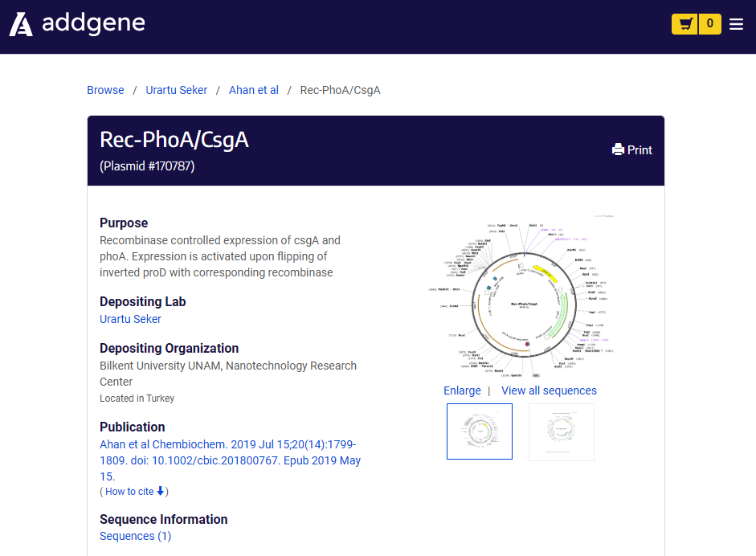Open the Ahan et al Chembiochem publication
The image size is (756, 556).
(x=230, y=460)
